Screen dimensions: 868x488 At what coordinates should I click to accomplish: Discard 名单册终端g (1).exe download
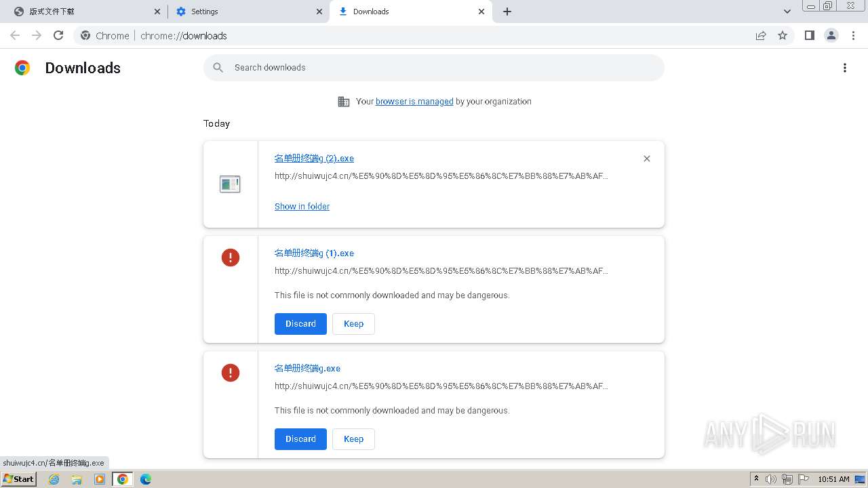click(300, 324)
